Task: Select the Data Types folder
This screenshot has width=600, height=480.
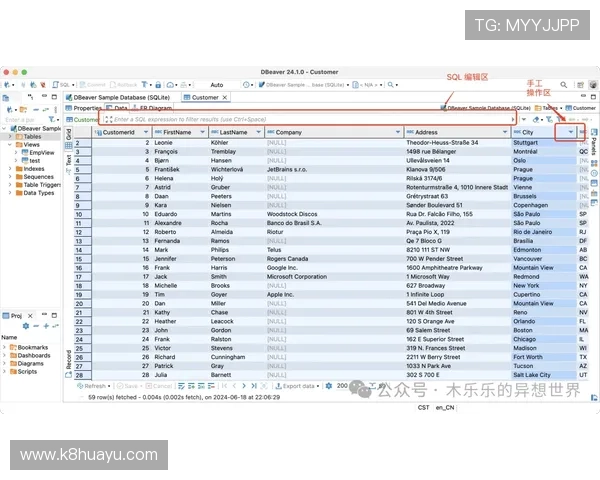Action: pyautogui.click(x=35, y=193)
